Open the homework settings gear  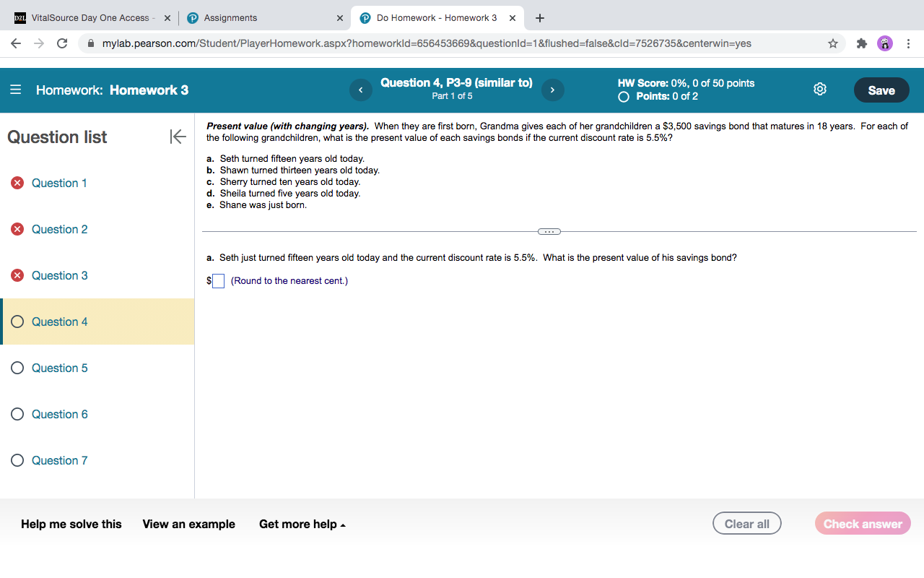pyautogui.click(x=819, y=89)
